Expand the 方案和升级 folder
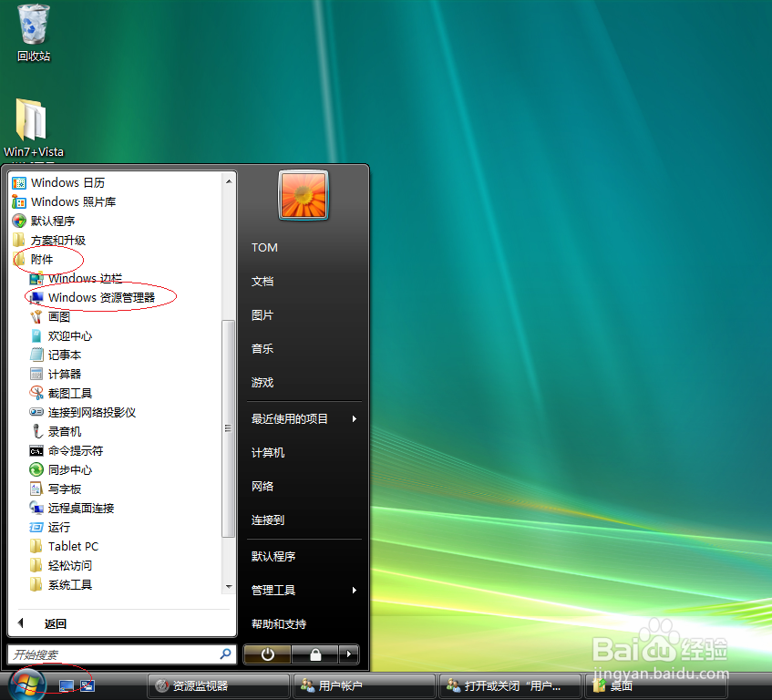Image resolution: width=772 pixels, height=700 pixels. click(x=48, y=241)
